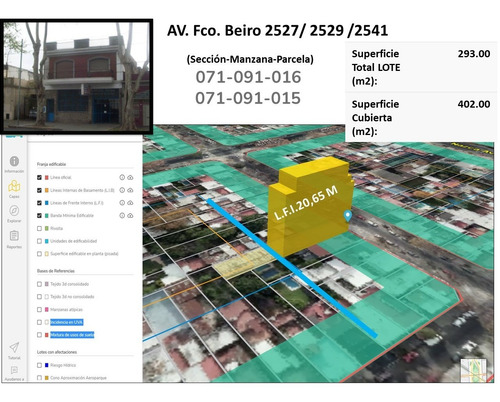Uncheck Líneas Internas de Basamento checkbox

coord(39,190)
